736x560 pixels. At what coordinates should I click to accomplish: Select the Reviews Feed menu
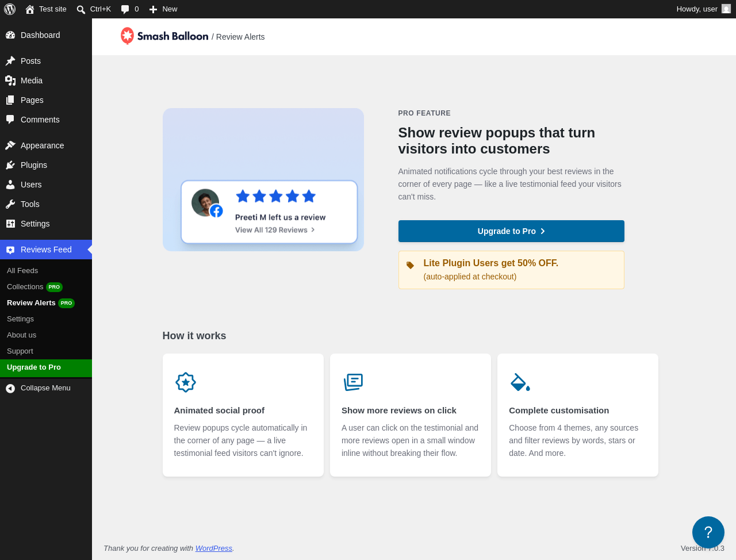pos(46,250)
